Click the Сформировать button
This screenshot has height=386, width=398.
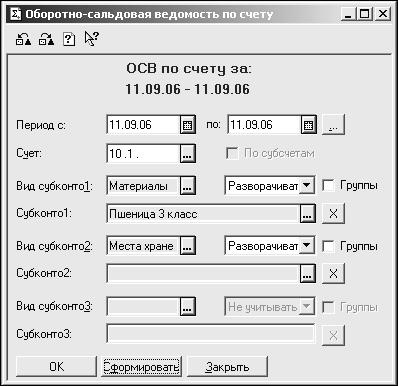point(141,367)
